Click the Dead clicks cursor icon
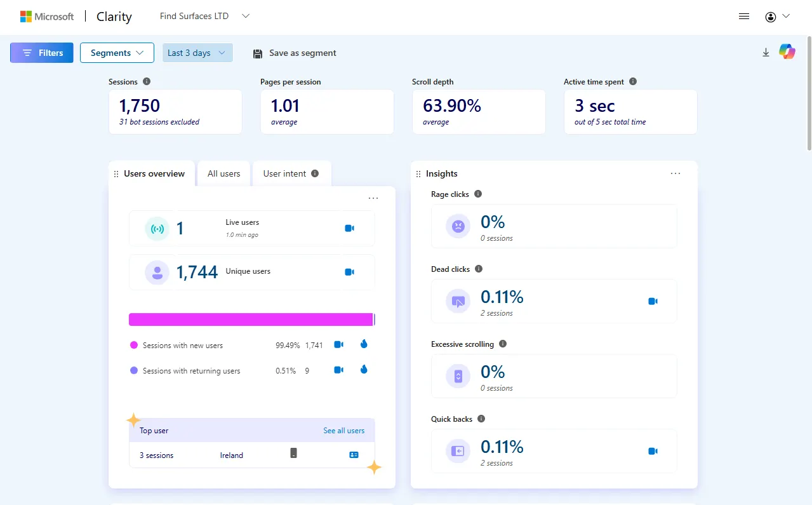 tap(458, 301)
